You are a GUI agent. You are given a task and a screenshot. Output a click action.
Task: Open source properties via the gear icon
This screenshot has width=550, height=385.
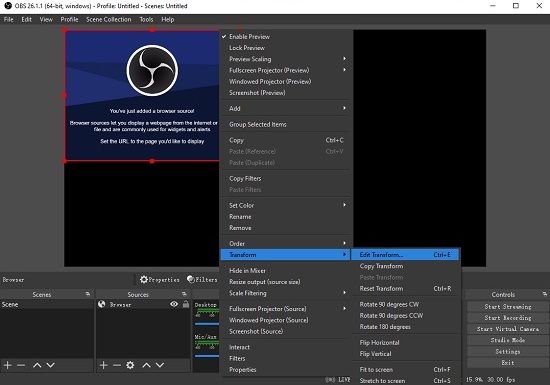coord(130,365)
